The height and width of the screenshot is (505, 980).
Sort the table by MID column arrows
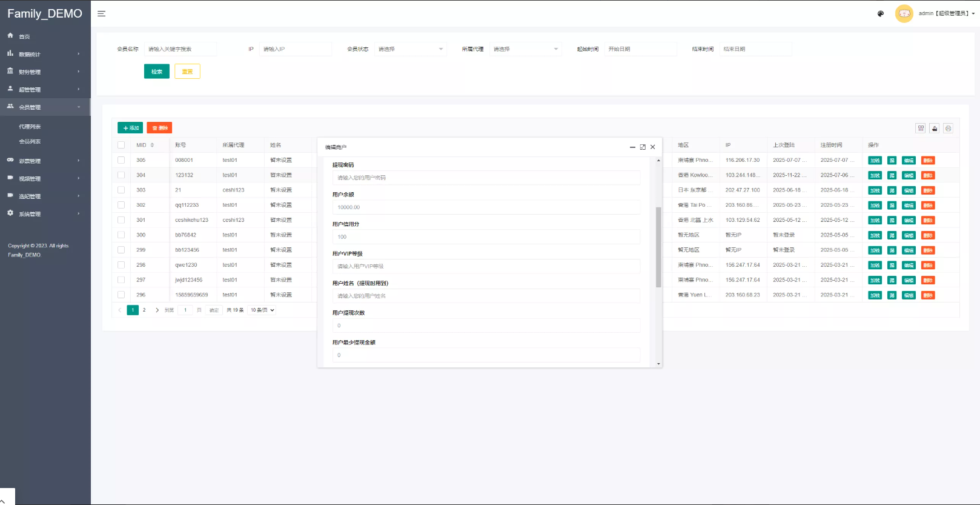(152, 145)
